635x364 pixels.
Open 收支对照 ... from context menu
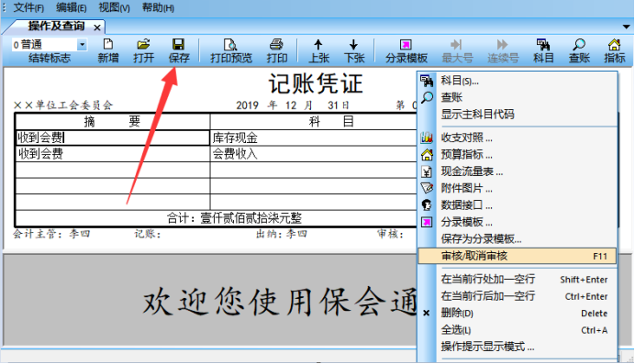click(x=518, y=138)
